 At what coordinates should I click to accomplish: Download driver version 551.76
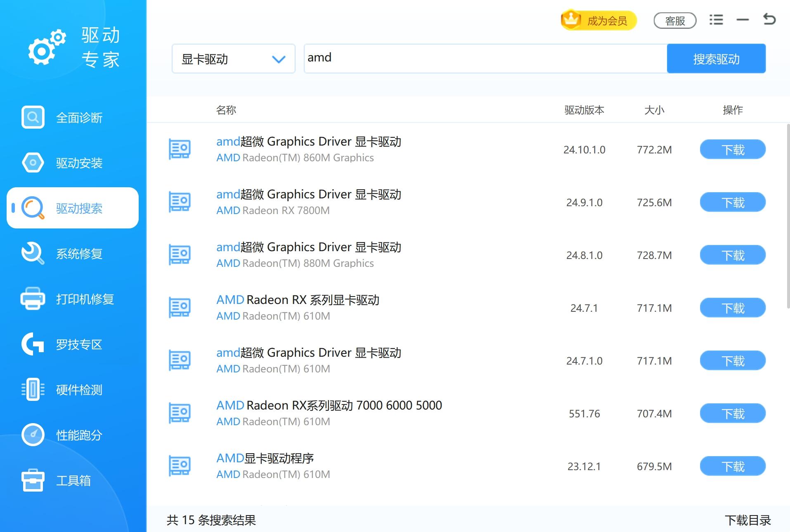733,413
